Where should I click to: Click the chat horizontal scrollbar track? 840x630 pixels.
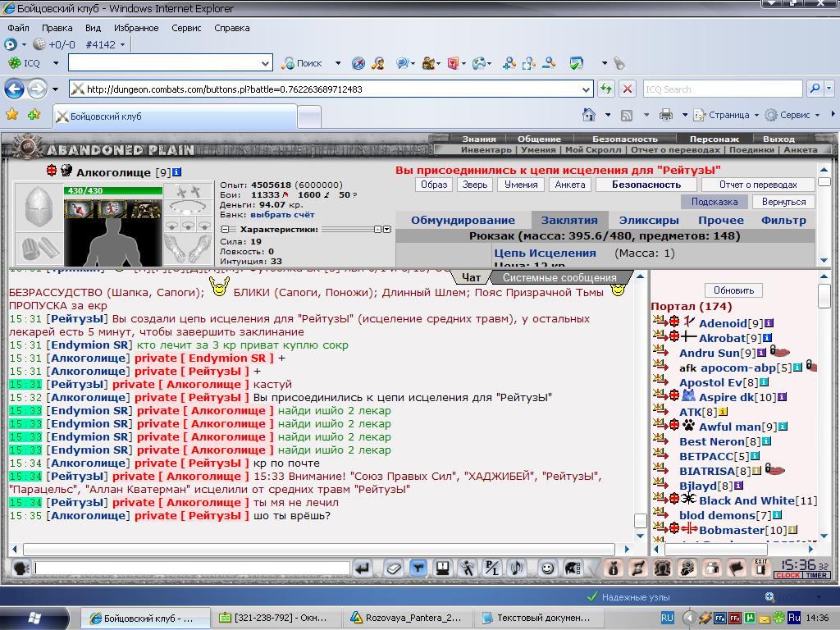pyautogui.click(x=319, y=549)
